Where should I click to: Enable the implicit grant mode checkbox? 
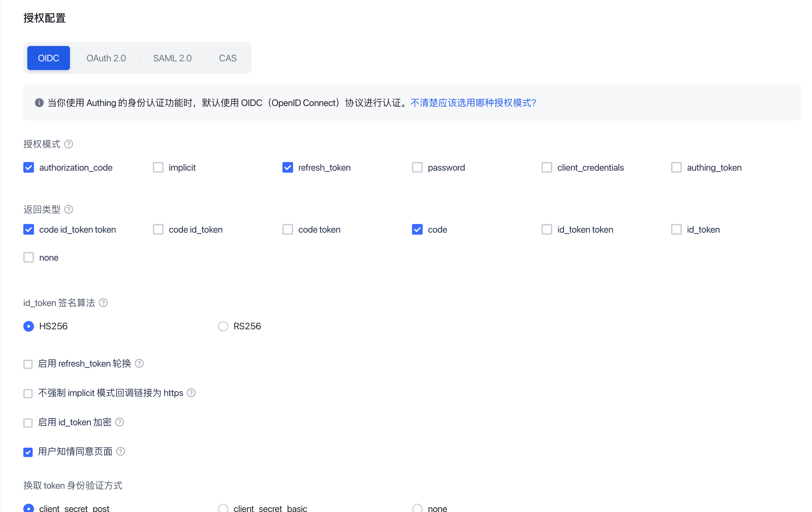pos(158,167)
